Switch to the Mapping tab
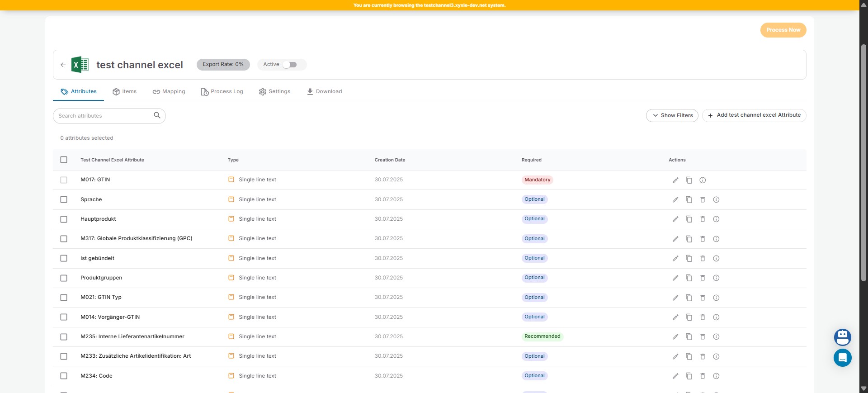Viewport: 868px width, 393px height. coord(169,91)
